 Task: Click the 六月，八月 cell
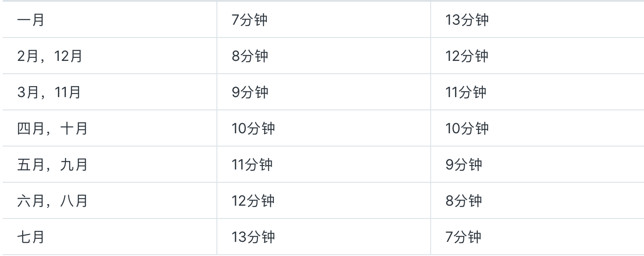52,201
